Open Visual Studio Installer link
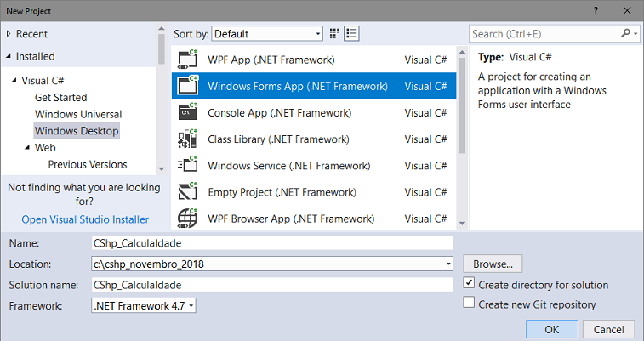Viewport: 644px width, 341px height. (85, 219)
